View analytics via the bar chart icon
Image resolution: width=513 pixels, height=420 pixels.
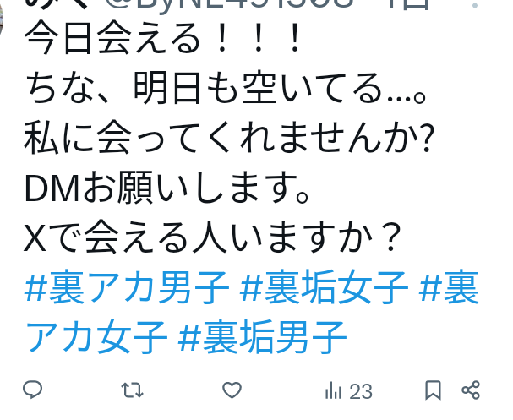coord(333,390)
